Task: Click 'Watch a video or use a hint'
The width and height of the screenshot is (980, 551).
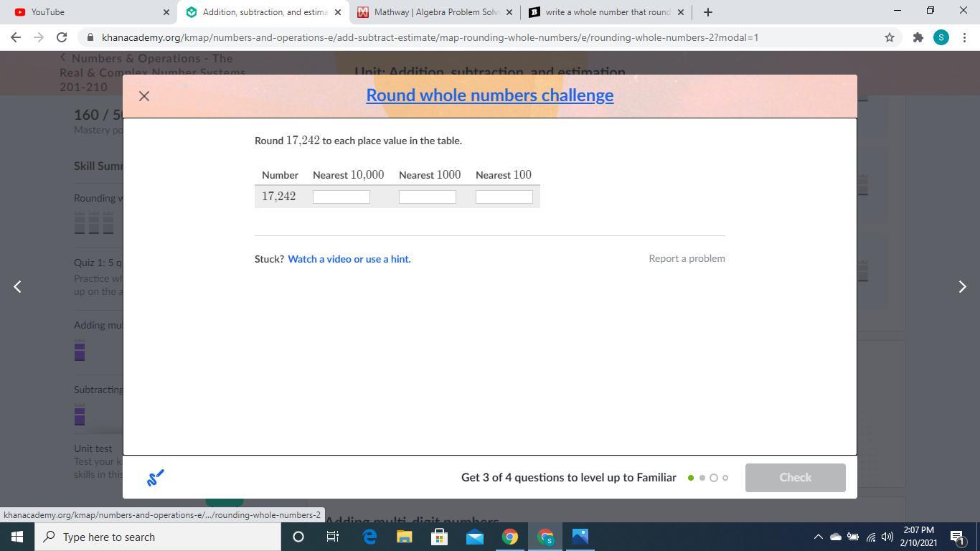Action: click(x=349, y=259)
